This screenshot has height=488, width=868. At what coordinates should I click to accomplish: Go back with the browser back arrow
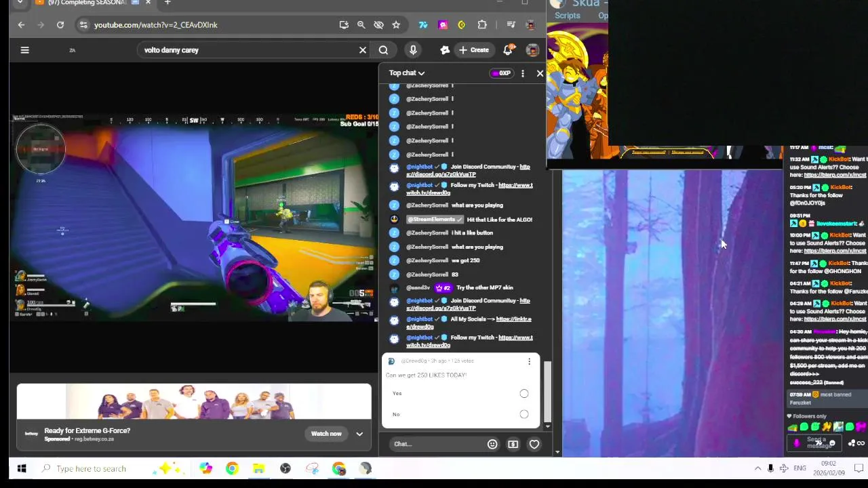(x=21, y=24)
